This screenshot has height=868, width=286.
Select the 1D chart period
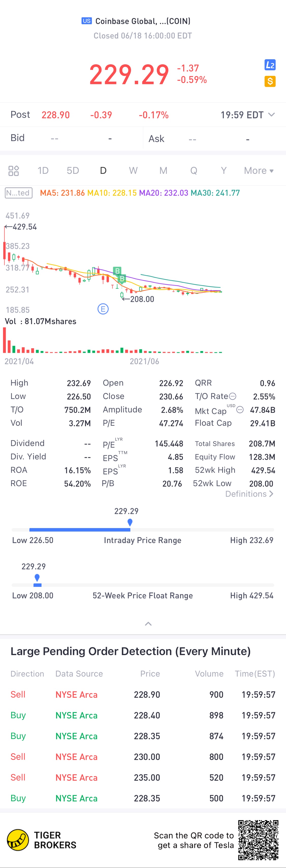click(x=43, y=170)
